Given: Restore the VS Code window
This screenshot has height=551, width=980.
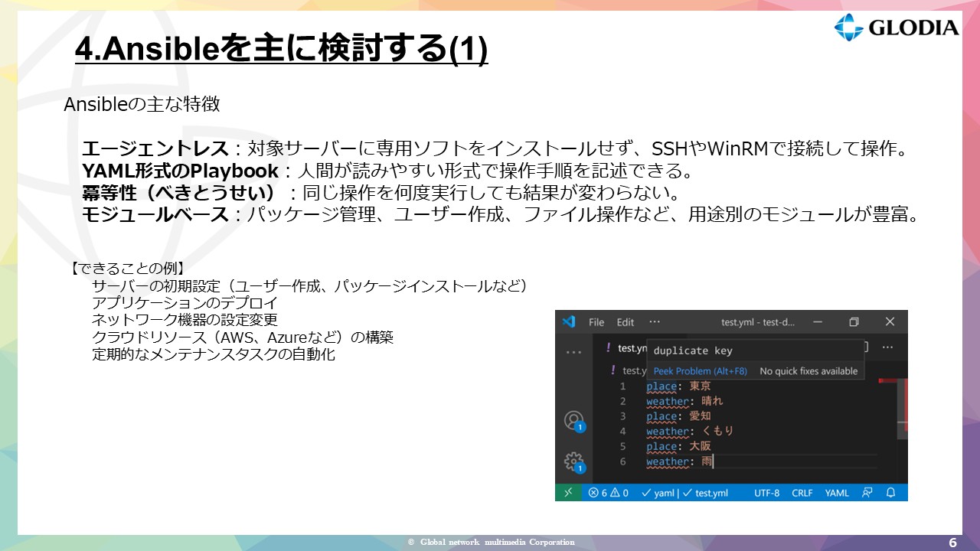Looking at the screenshot, I should [854, 322].
